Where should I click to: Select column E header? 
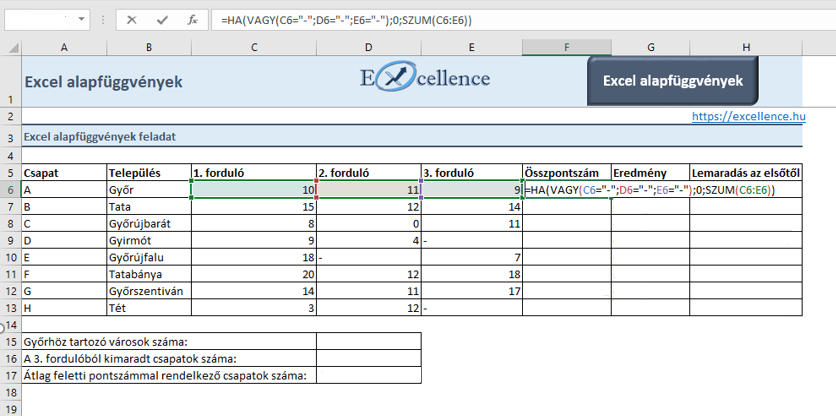point(472,47)
